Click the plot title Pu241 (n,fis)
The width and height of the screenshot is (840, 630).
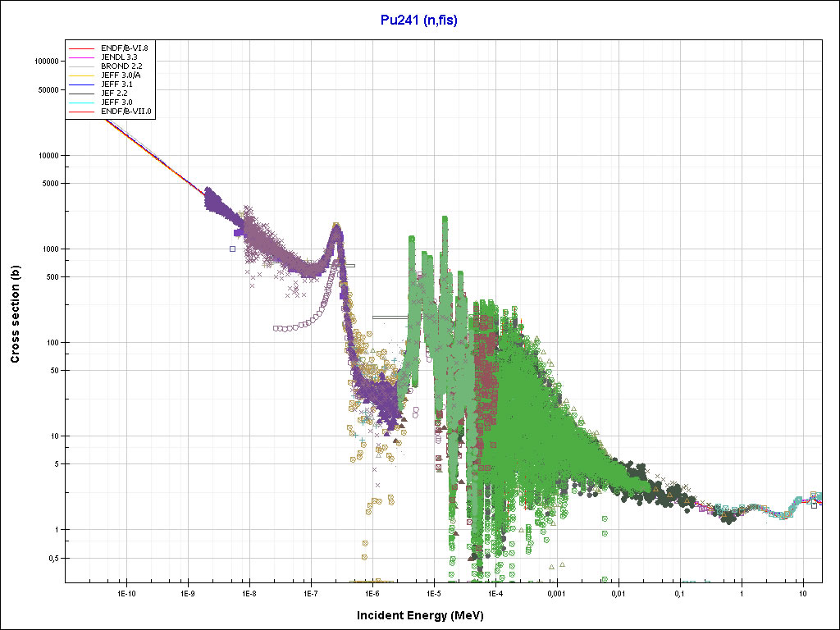(x=419, y=20)
